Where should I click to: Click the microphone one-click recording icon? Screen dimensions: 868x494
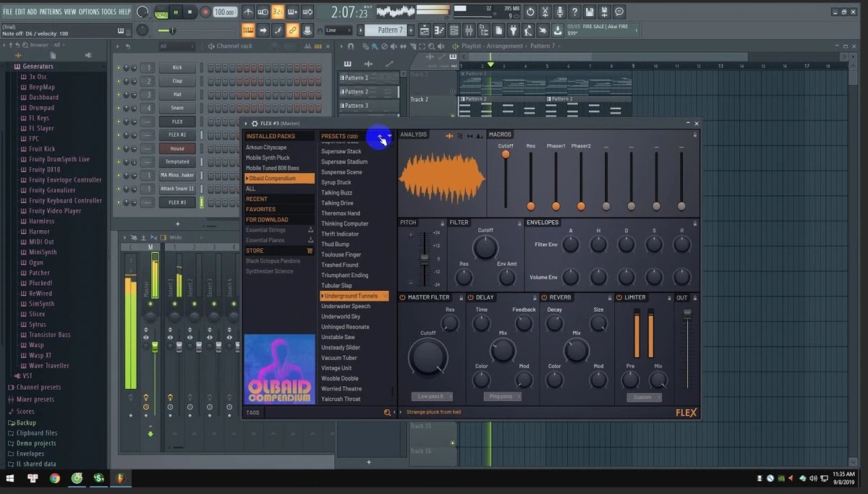tap(560, 12)
